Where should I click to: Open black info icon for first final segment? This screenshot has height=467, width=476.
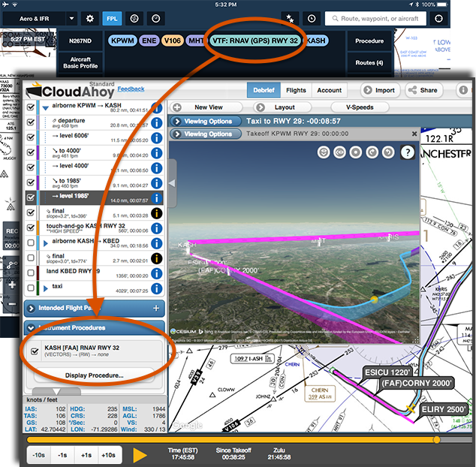[x=157, y=213]
